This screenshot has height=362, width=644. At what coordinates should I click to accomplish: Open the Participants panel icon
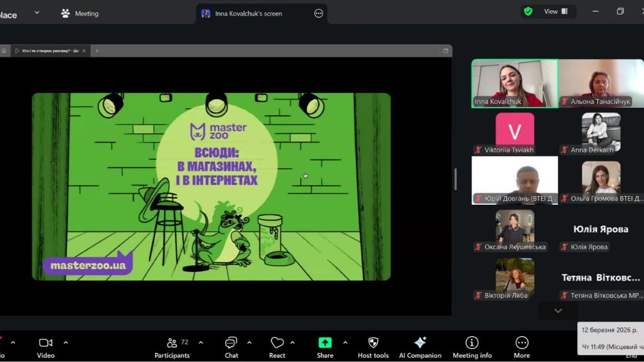(x=172, y=343)
